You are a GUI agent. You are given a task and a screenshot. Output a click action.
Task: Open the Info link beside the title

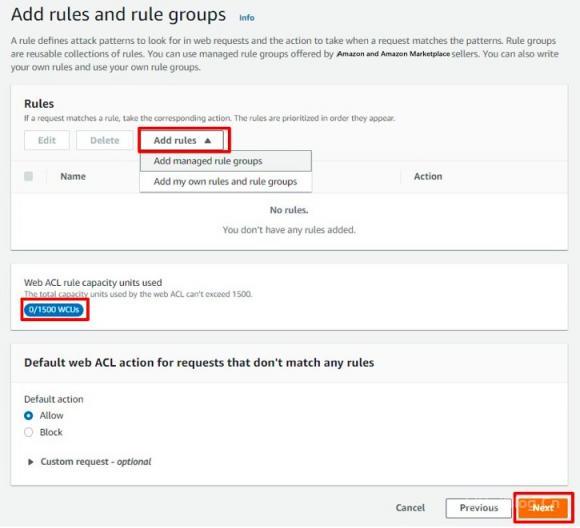coord(247,17)
